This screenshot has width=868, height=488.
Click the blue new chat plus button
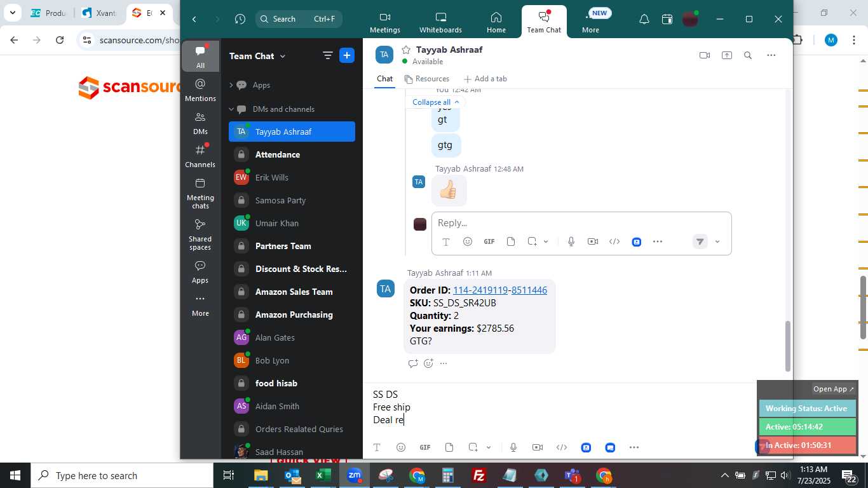coord(347,56)
